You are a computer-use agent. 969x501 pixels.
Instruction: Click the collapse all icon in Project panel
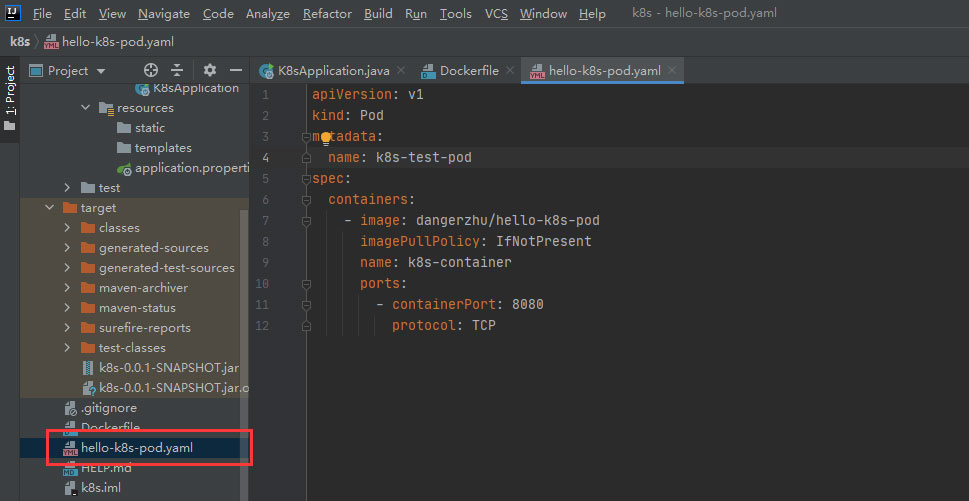click(x=177, y=70)
